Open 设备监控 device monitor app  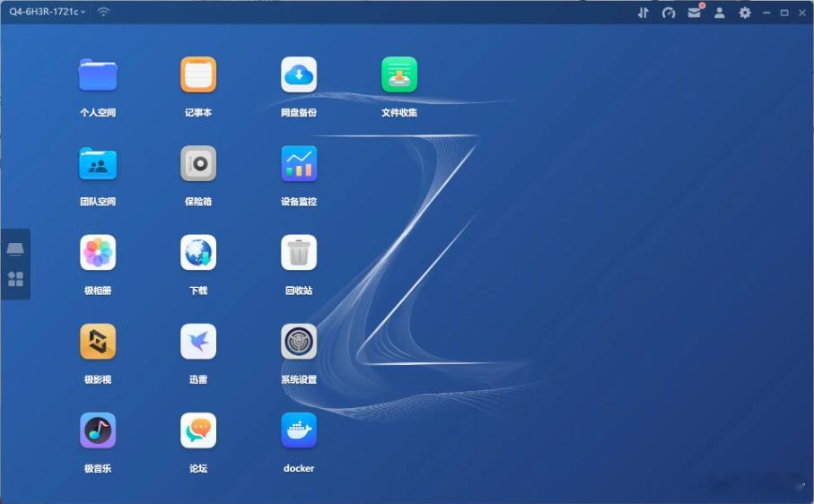click(x=299, y=164)
